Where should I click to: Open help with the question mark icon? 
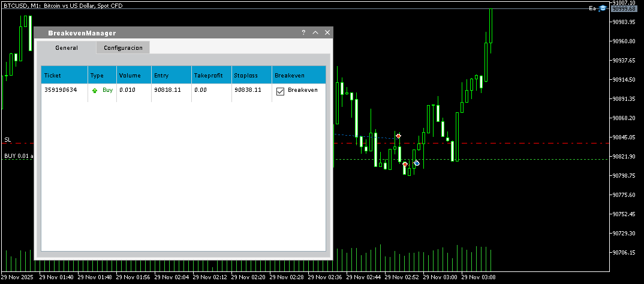coord(303,33)
